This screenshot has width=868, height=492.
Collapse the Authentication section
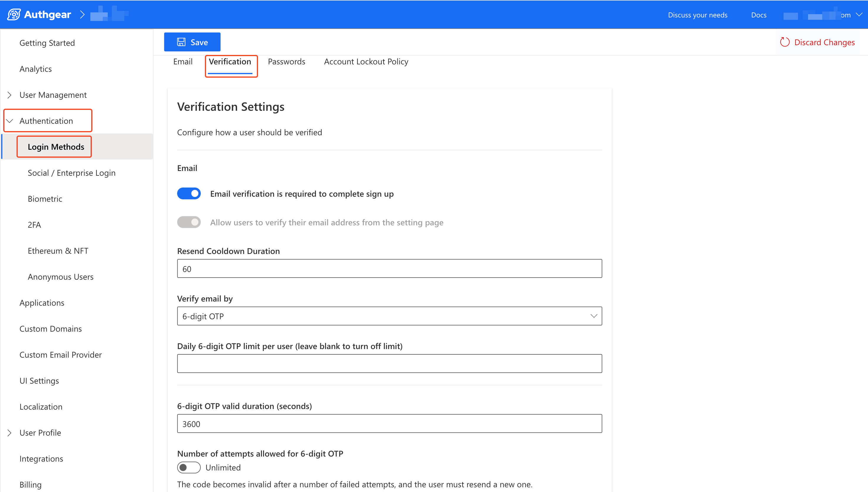pos(9,121)
